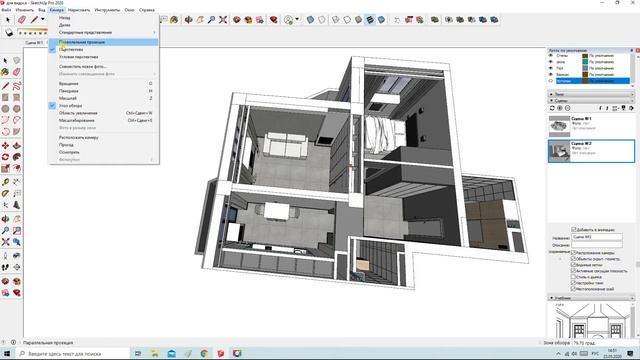Activate the Walk footprints tool
Viewport: 640px width, 360px height.
(5, 267)
